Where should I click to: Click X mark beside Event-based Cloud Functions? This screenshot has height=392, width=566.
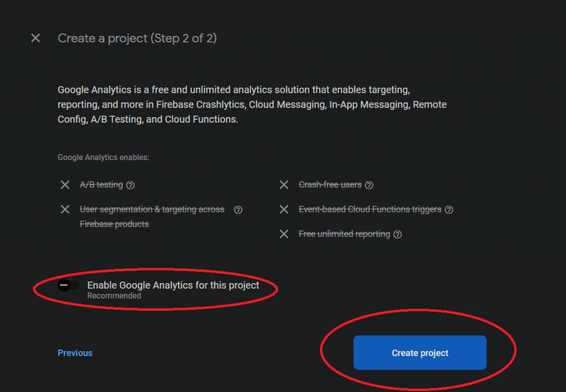pyautogui.click(x=284, y=209)
